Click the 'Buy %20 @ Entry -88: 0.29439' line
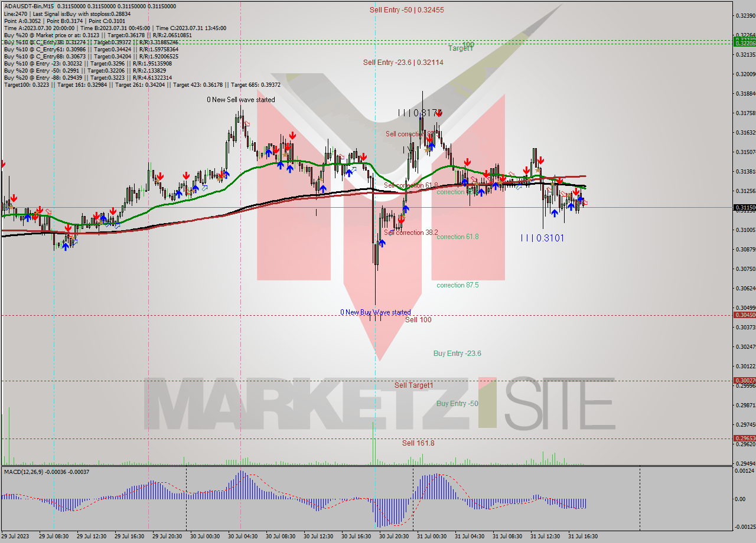 point(87,77)
